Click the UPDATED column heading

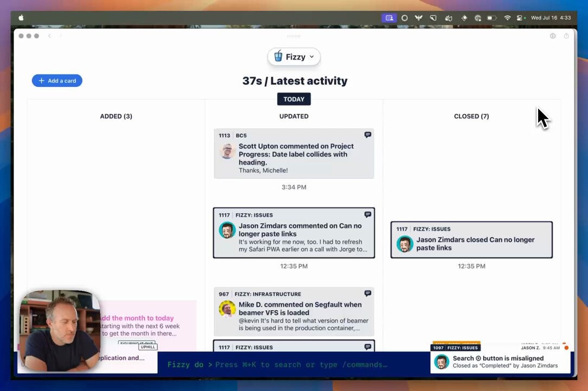coord(294,116)
